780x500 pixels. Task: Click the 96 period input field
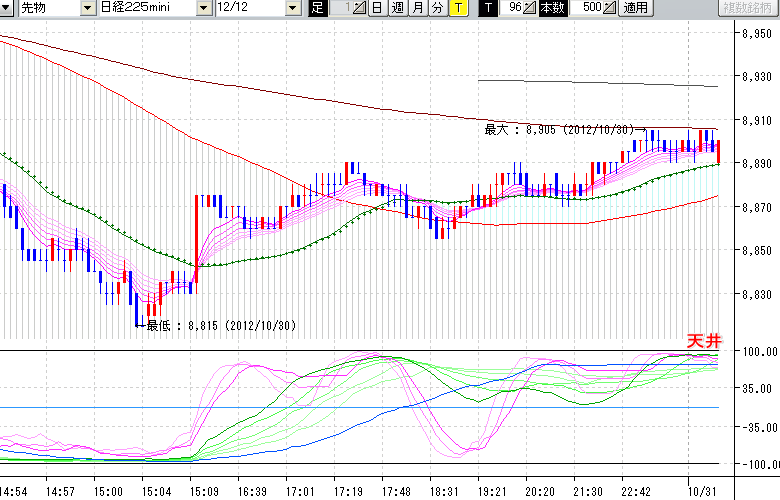pos(512,8)
